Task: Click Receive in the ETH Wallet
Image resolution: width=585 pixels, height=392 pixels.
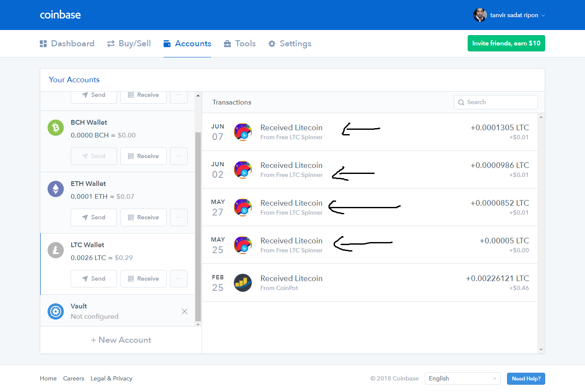Action: point(143,218)
